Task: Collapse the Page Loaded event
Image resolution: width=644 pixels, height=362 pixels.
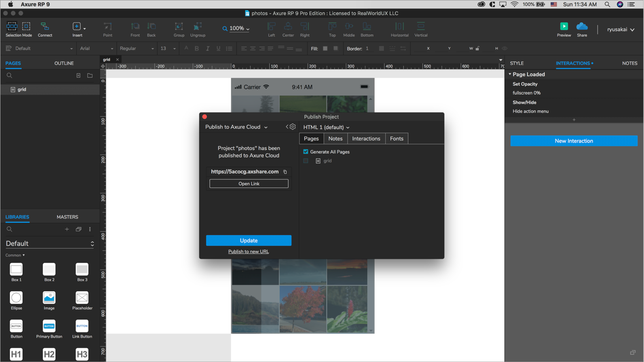Action: 510,74
